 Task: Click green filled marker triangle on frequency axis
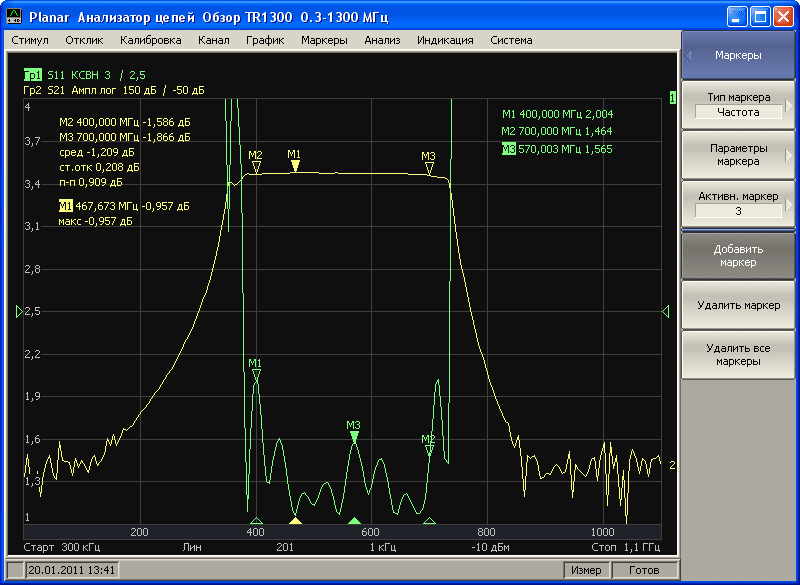(x=354, y=521)
